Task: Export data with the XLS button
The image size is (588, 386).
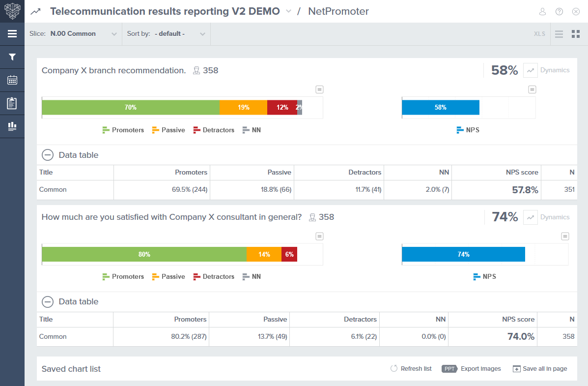Action: click(x=539, y=34)
